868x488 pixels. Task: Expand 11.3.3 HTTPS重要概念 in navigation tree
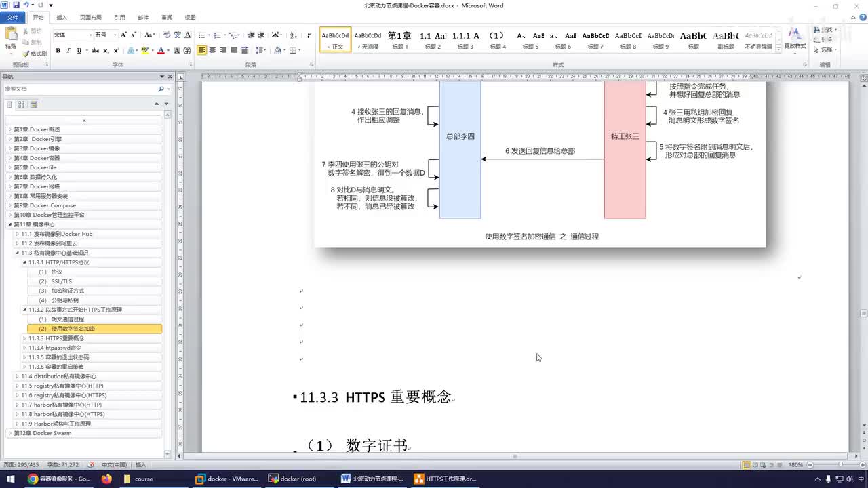coord(24,338)
